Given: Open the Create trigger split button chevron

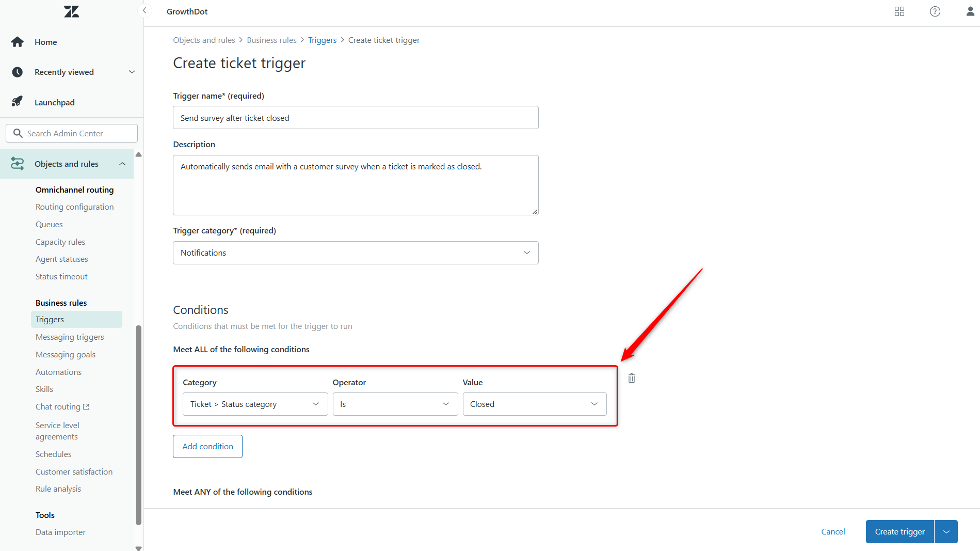Looking at the screenshot, I should coord(946,531).
